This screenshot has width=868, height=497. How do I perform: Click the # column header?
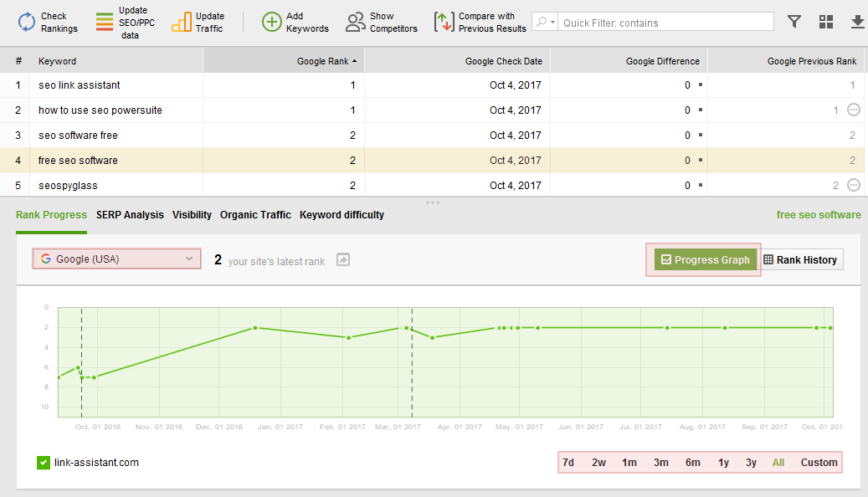(x=18, y=61)
